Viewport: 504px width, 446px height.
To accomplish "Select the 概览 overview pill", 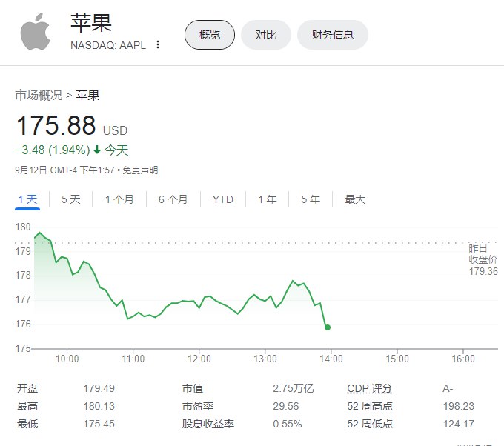I will [210, 35].
